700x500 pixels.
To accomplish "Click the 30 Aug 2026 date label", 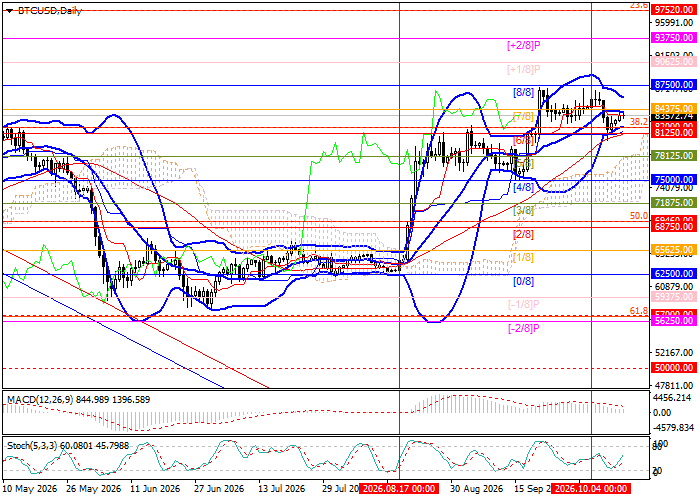I will (476, 489).
